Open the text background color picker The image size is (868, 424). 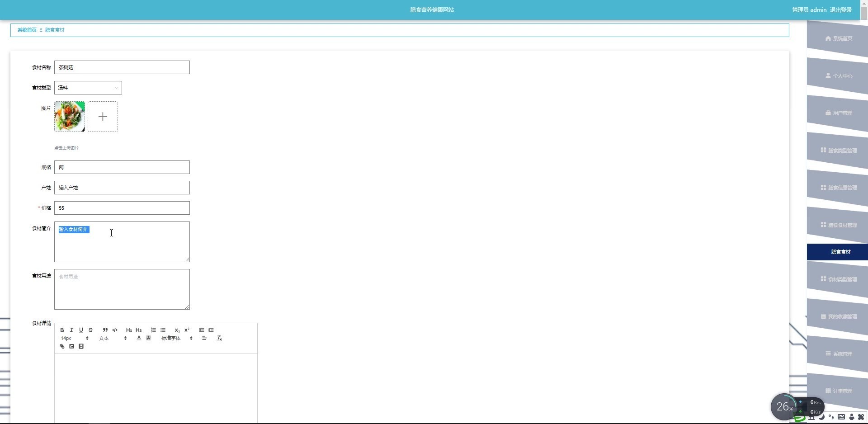coord(148,338)
